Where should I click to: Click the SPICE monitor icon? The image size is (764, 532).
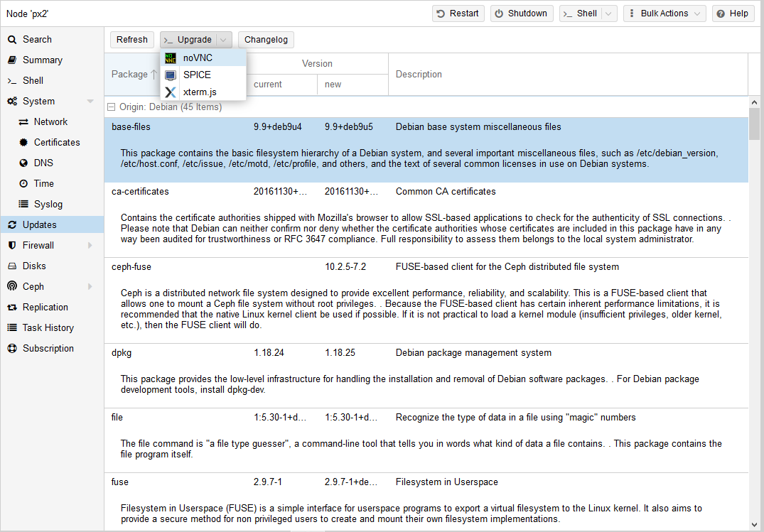[171, 75]
